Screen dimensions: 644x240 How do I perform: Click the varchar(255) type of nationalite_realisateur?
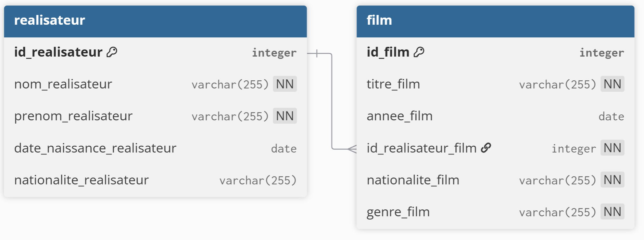(258, 180)
